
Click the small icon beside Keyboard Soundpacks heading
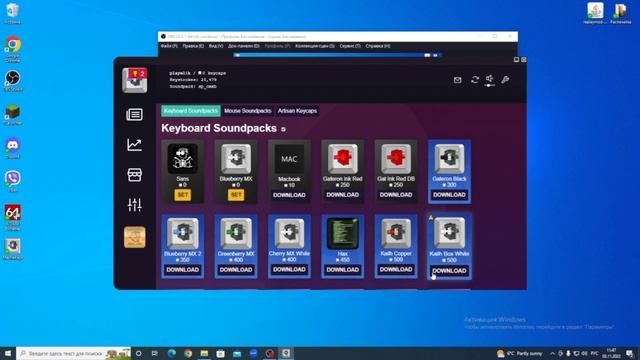point(283,129)
